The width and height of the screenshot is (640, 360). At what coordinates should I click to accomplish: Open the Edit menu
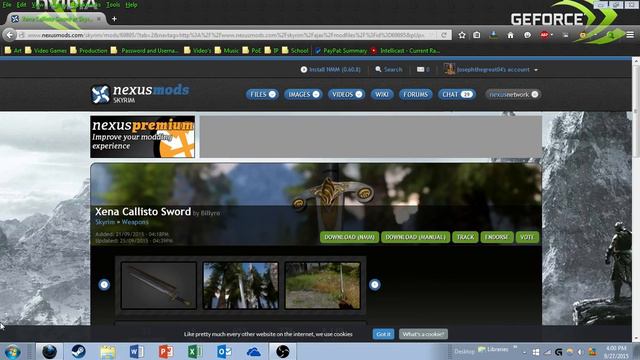22,5
